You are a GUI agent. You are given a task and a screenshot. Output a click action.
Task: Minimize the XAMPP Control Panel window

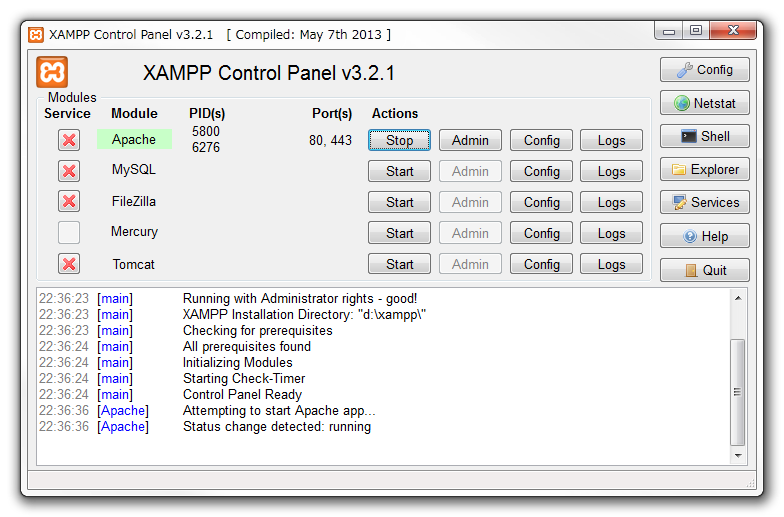(668, 31)
